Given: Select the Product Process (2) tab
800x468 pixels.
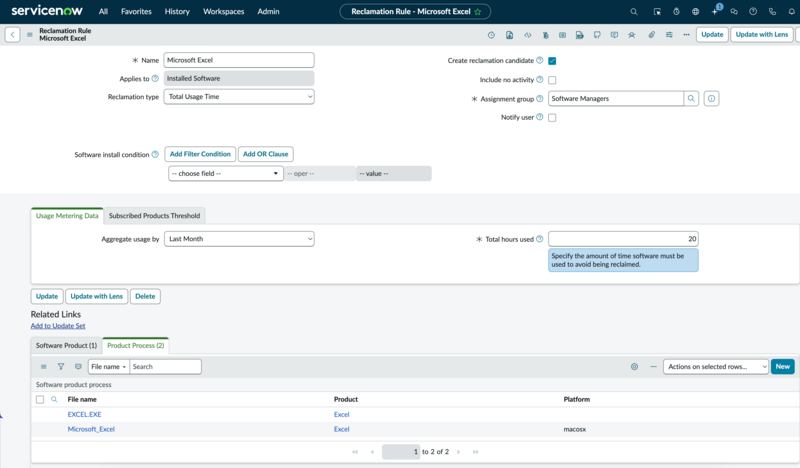Looking at the screenshot, I should point(136,346).
